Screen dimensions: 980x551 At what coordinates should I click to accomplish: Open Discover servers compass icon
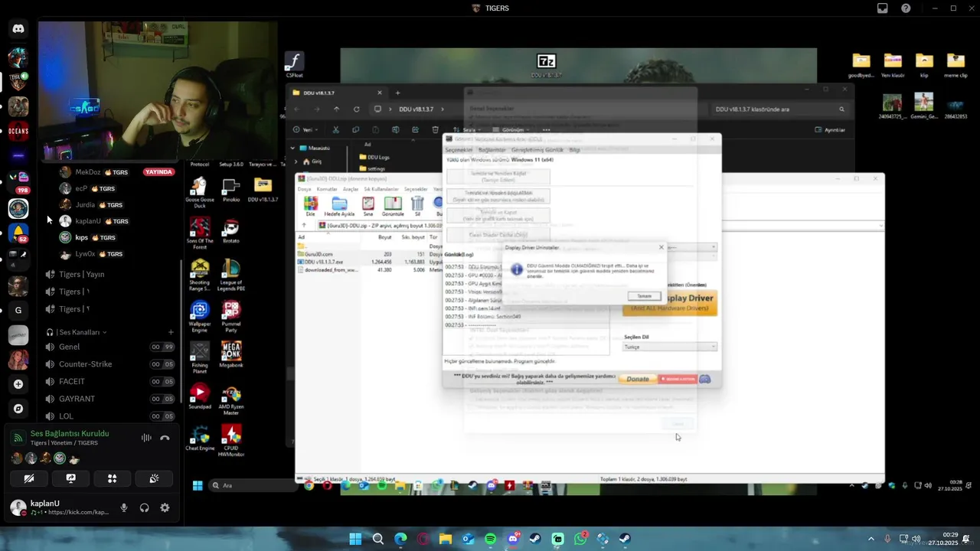[18, 409]
